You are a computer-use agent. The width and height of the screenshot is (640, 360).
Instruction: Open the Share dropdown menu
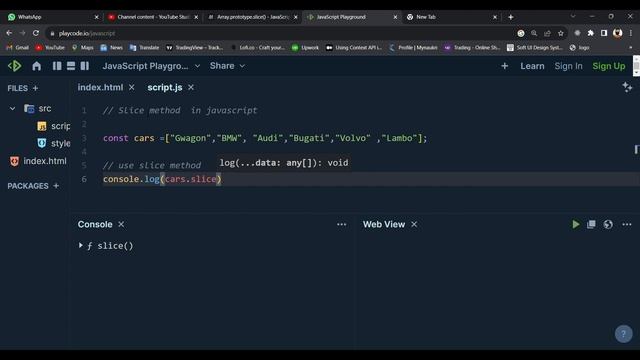coord(227,66)
